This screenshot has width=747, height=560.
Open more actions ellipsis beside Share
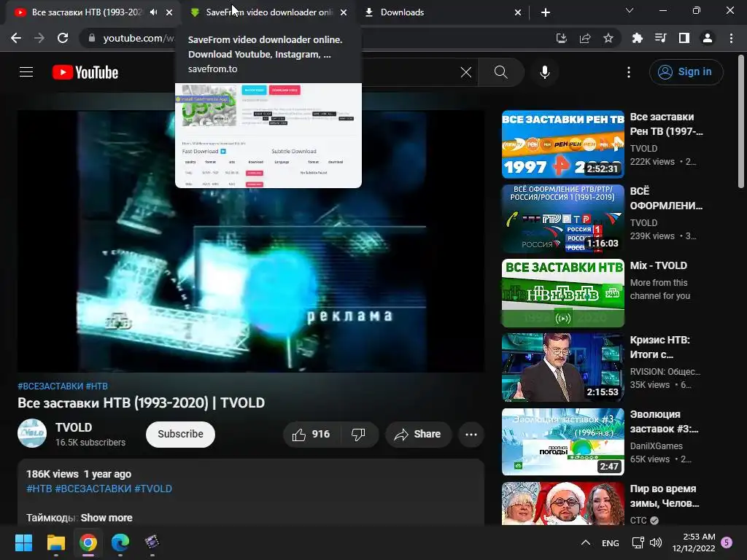(471, 434)
